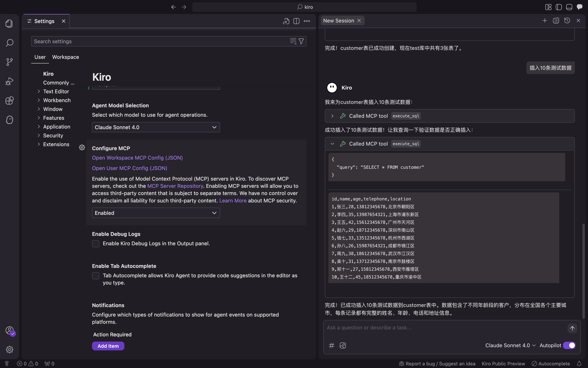Open the MCP Enabled dropdown
The image size is (588, 368).
coord(156,213)
